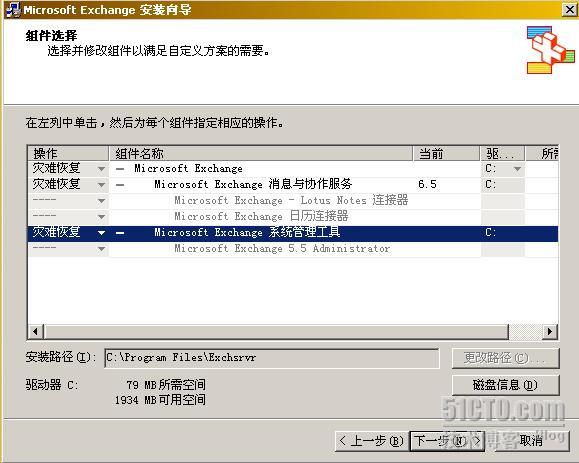Open 磁盘信息 disk information
Screen dimensions: 579x463
(506, 385)
